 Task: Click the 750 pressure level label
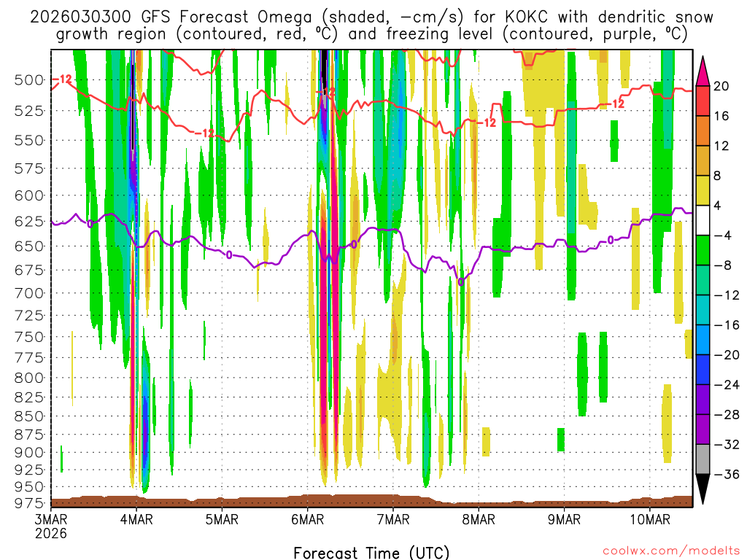tap(29, 337)
